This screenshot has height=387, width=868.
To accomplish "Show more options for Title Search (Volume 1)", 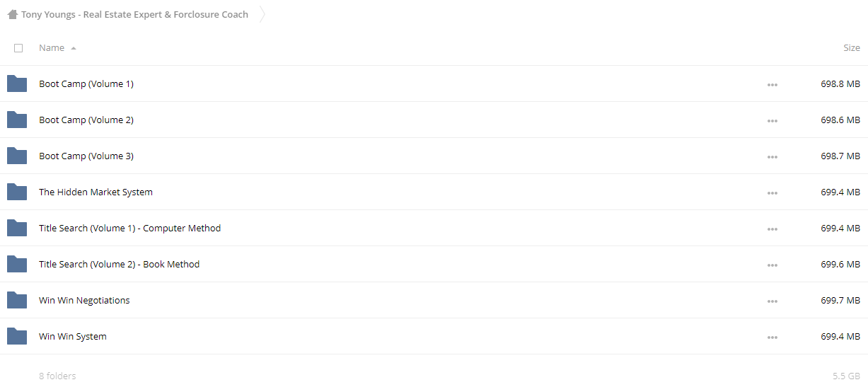I will tap(772, 229).
